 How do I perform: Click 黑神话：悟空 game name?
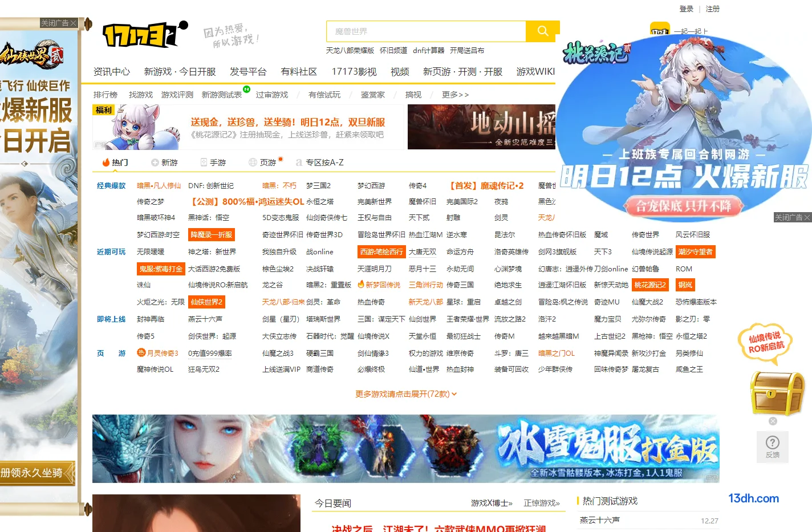pos(209,218)
